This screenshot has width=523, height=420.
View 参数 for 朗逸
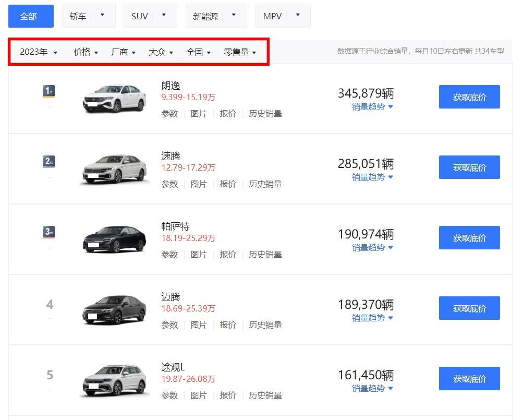click(170, 114)
